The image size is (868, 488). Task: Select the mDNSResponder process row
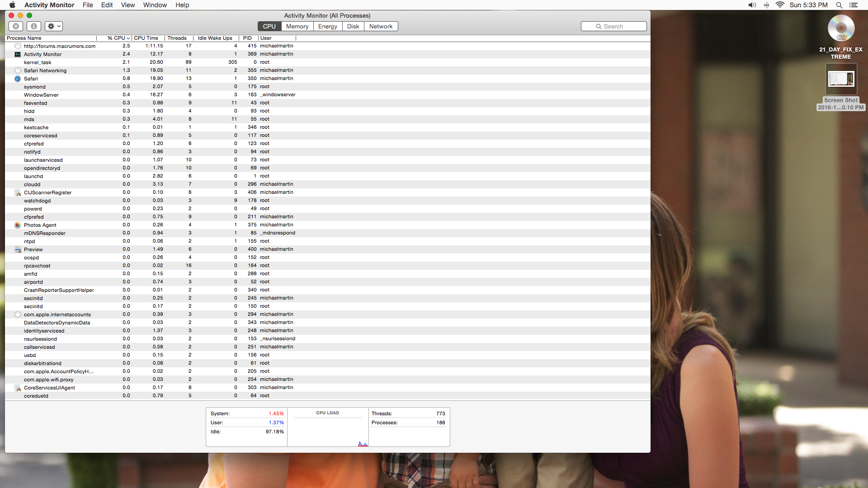(x=328, y=233)
